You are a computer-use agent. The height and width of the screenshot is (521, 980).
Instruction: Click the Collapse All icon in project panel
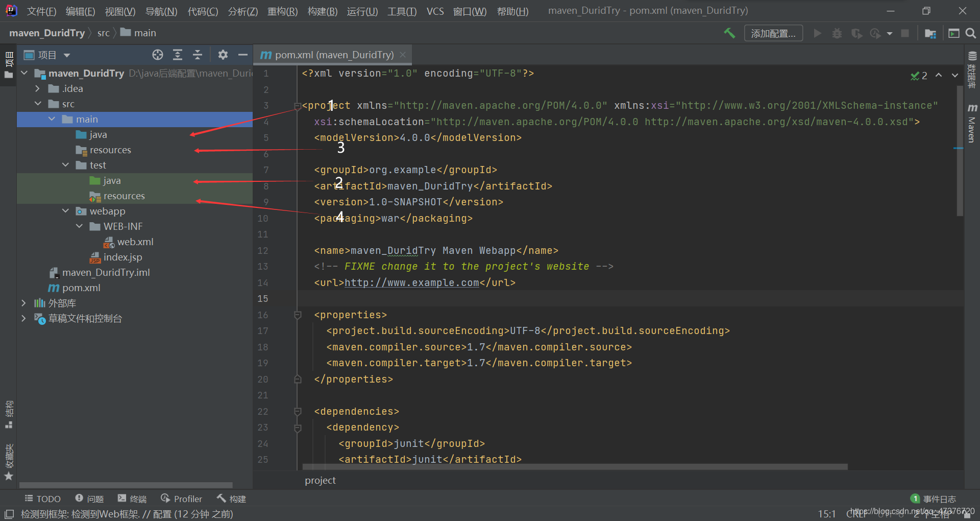(198, 55)
